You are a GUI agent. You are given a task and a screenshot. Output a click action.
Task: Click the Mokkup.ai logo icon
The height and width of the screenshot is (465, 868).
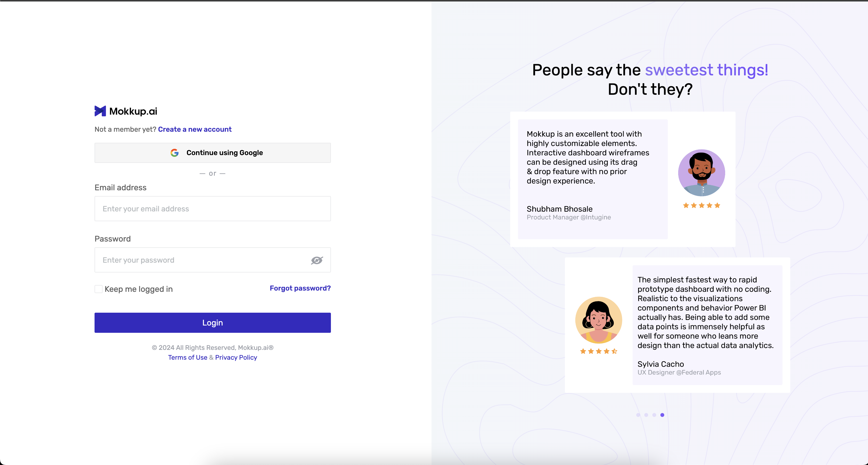[100, 111]
